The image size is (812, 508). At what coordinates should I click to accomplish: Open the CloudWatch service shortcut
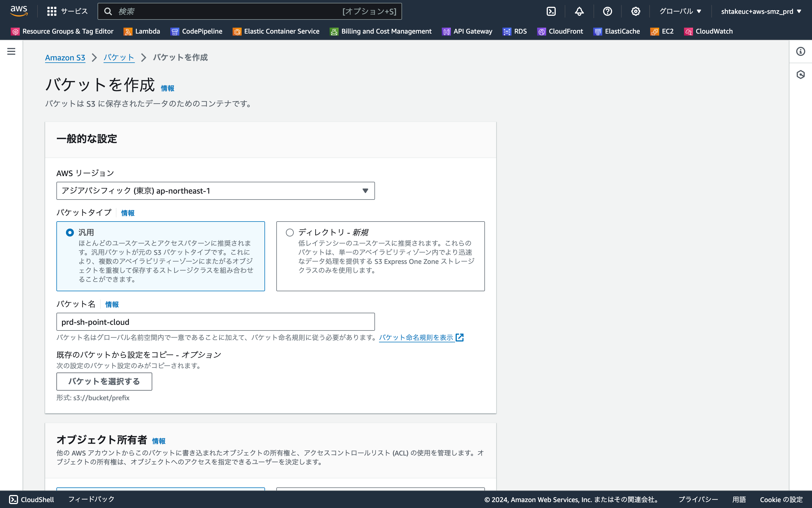(x=709, y=31)
